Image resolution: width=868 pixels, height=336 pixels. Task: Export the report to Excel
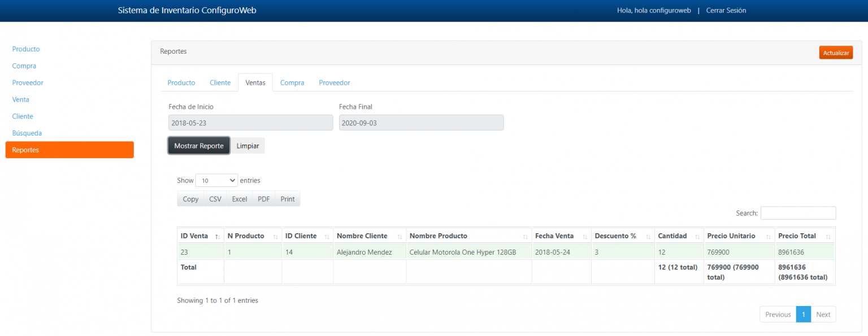coord(239,198)
